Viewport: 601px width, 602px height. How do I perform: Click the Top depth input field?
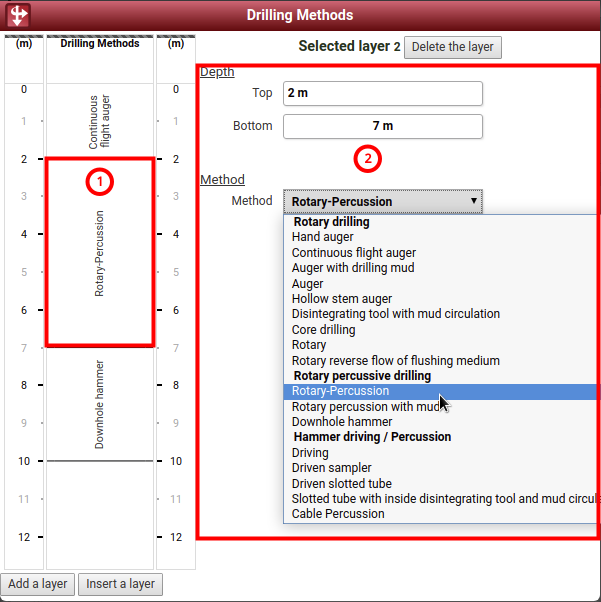click(x=382, y=93)
